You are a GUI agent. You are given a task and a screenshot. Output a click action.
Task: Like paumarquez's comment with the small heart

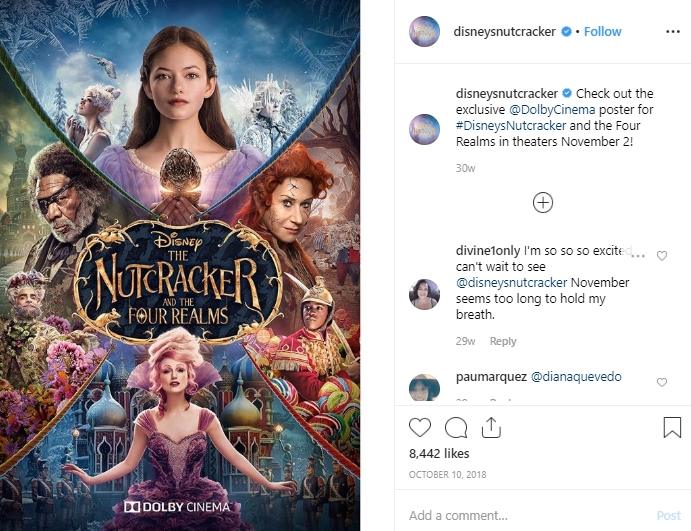[x=662, y=382]
